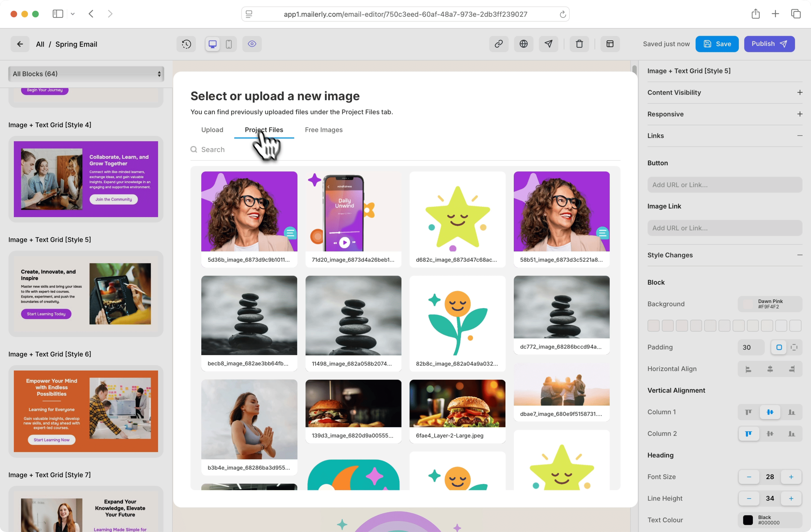Click the browser back arrow
Viewport: 811px width, 532px height.
pos(91,14)
